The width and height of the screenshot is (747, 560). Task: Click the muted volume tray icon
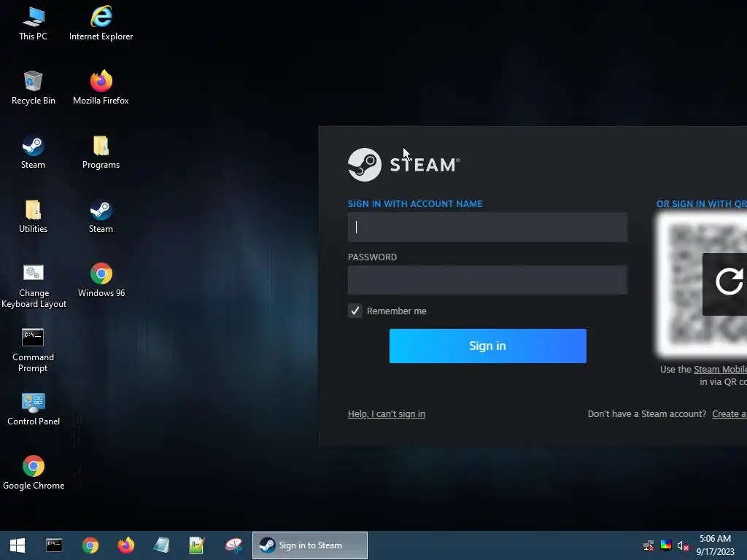[x=683, y=545]
